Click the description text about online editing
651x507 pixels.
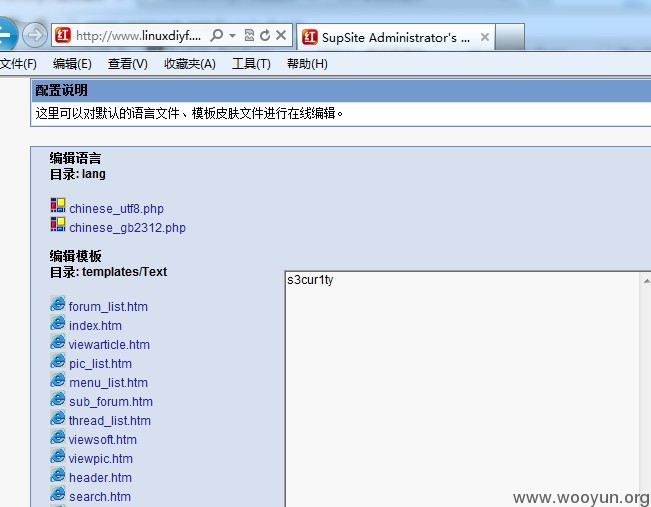pyautogui.click(x=189, y=113)
